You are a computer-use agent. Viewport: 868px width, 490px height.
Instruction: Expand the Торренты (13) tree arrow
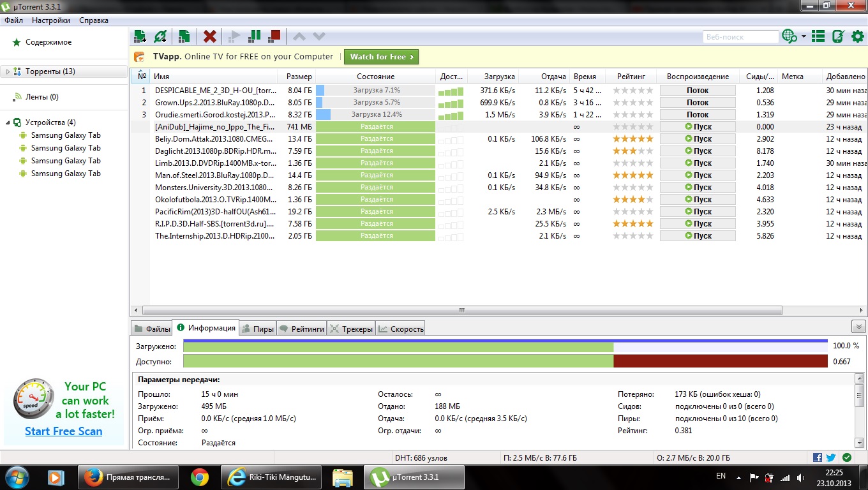tap(8, 71)
